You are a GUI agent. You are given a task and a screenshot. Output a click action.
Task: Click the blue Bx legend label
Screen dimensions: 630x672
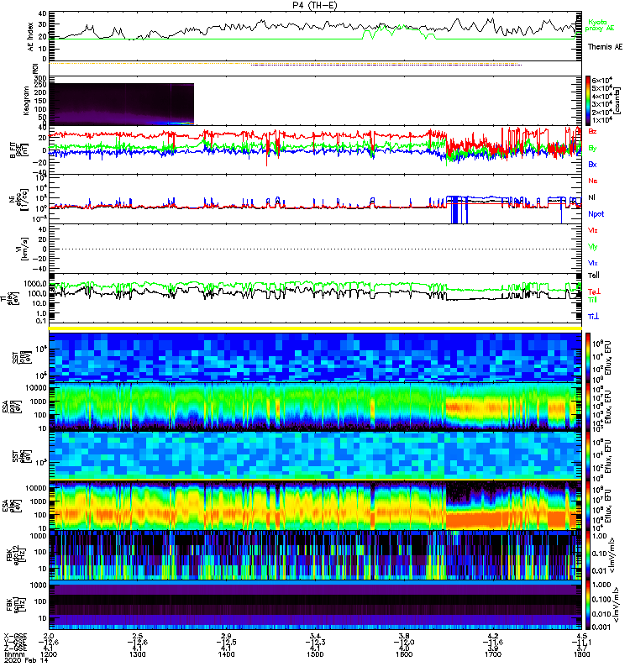coord(592,164)
